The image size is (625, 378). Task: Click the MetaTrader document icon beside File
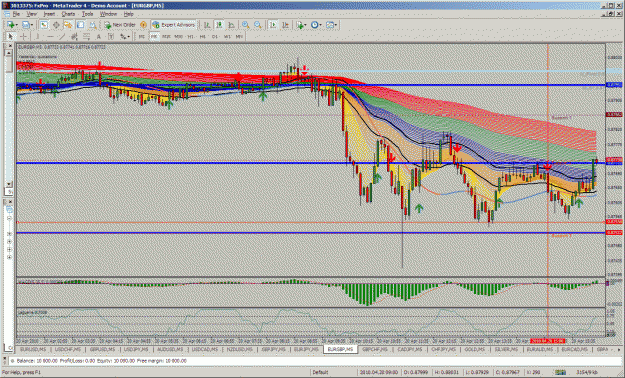[7, 14]
